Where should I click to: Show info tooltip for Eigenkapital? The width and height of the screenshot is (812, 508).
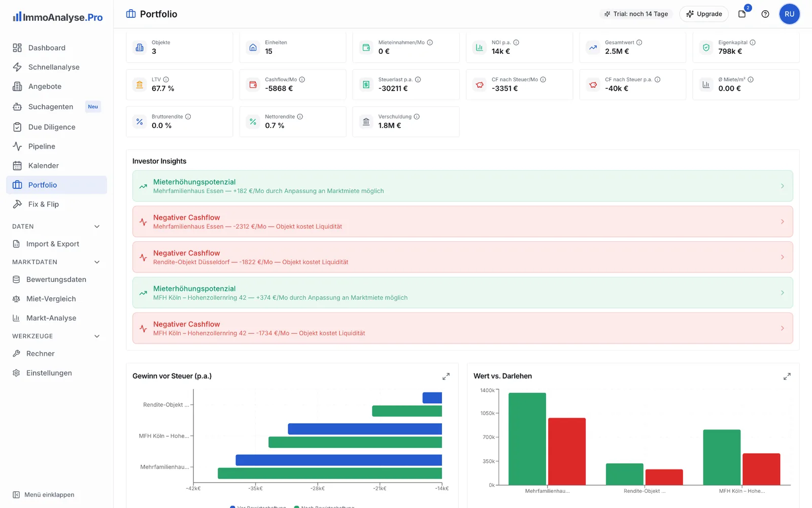click(x=753, y=43)
